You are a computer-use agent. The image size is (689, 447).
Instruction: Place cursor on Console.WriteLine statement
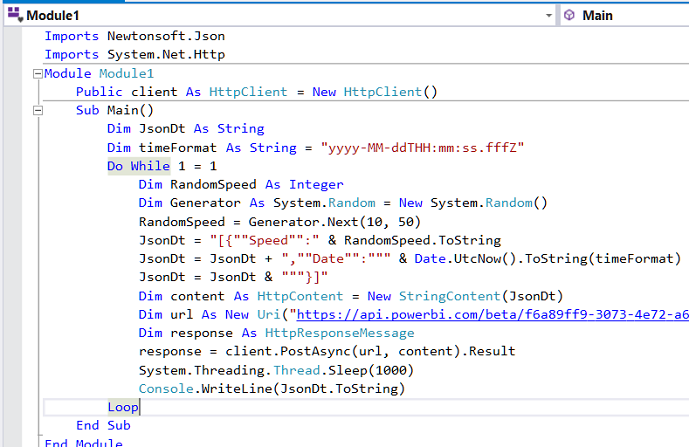coord(272,388)
